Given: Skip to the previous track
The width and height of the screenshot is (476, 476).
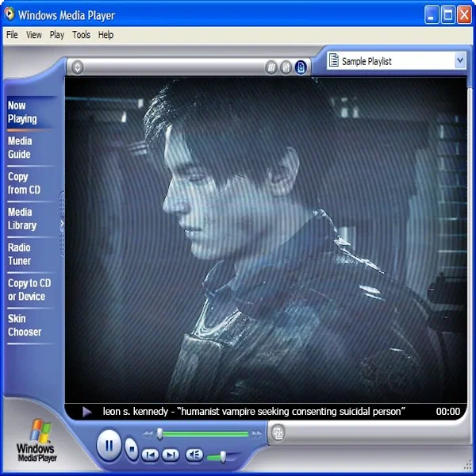Looking at the screenshot, I should point(151,455).
